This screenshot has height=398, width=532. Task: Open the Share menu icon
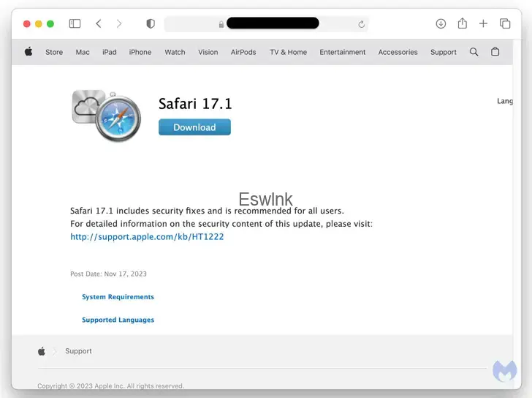(x=462, y=23)
